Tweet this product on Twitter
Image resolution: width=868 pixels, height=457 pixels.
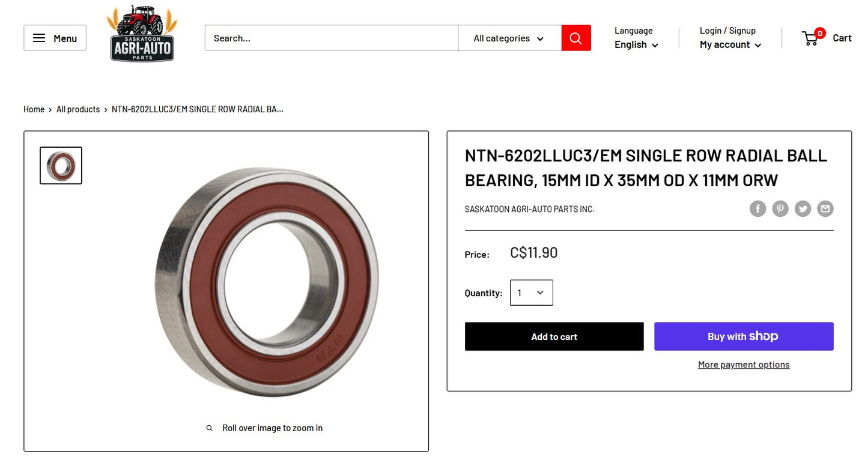803,208
